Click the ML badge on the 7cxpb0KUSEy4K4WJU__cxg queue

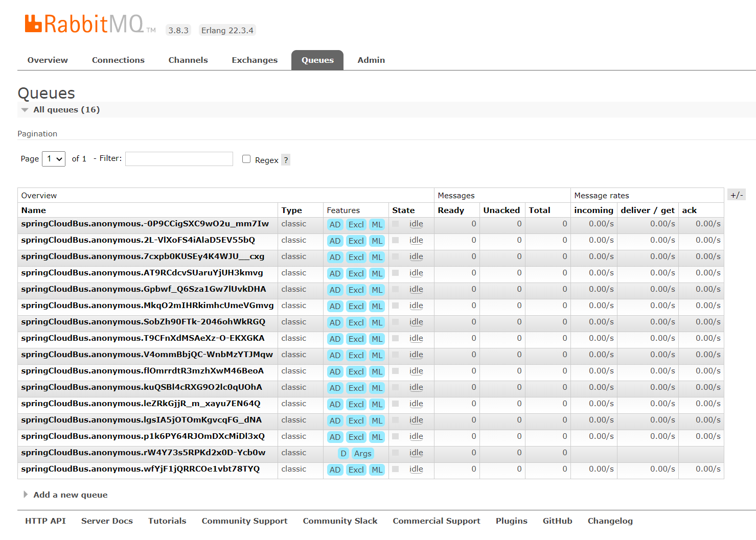pos(377,257)
